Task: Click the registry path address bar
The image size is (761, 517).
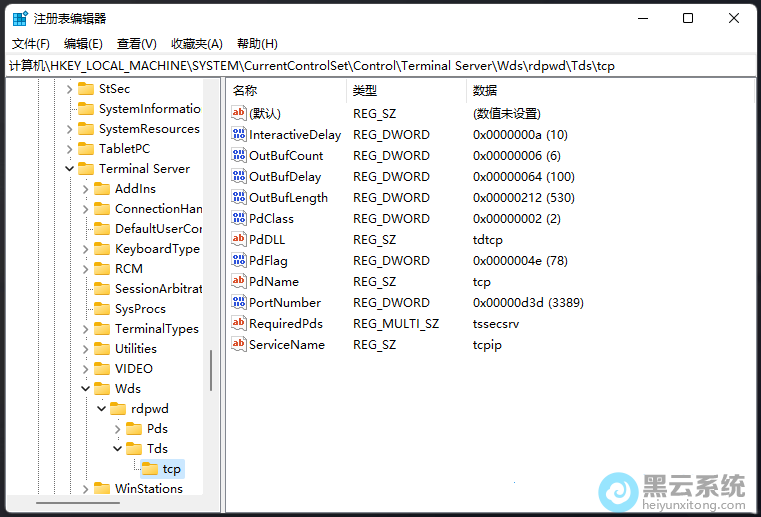Action: point(380,66)
